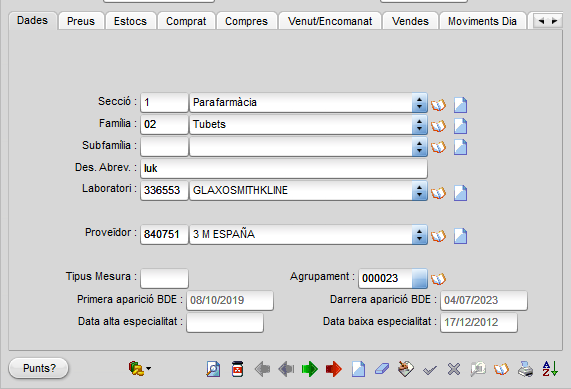Click the empty Subfamília code field

(164, 146)
